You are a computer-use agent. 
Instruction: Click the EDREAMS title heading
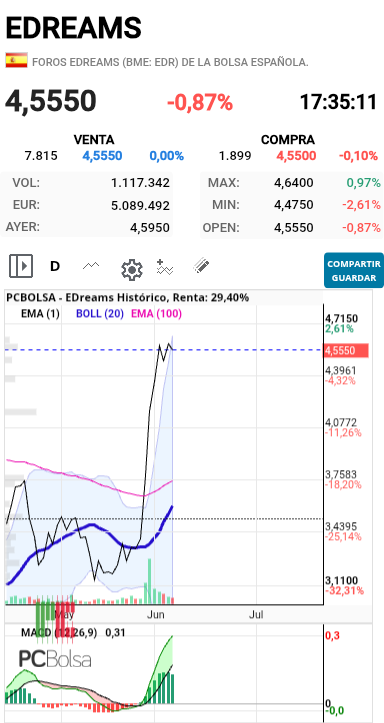[x=73, y=28]
